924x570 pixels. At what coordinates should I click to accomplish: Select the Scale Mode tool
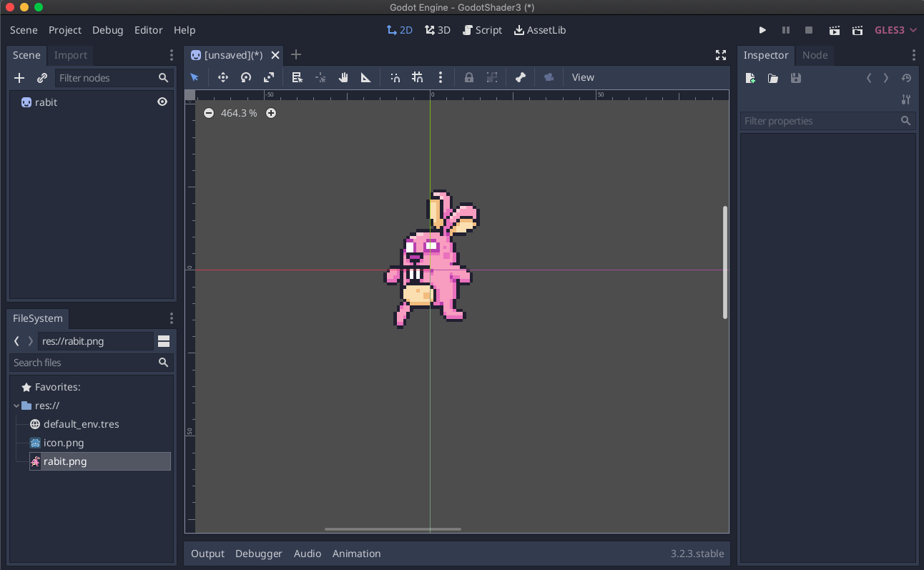point(269,77)
